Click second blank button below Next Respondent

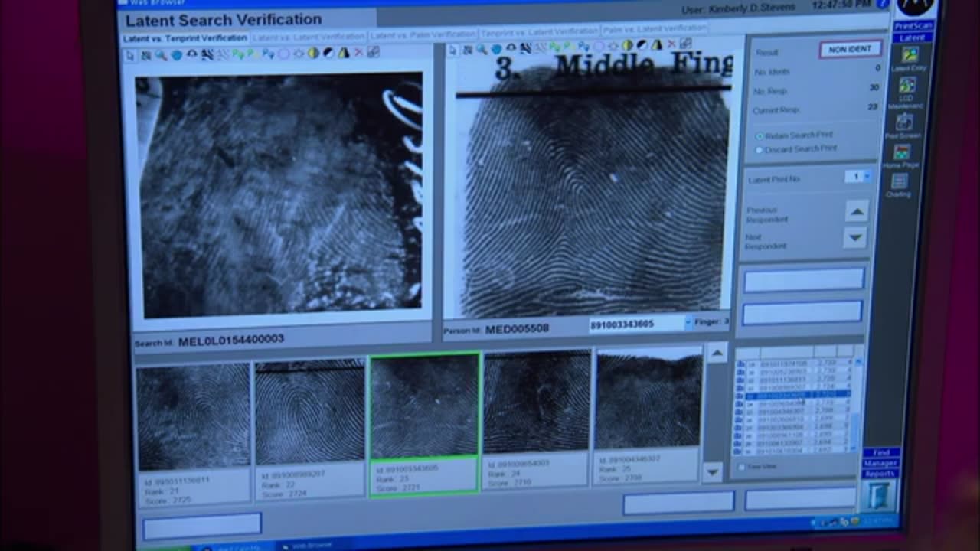click(802, 312)
